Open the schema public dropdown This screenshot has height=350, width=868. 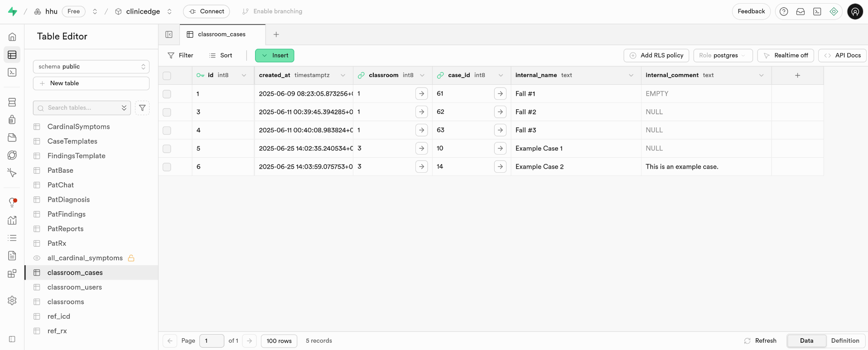coord(91,67)
